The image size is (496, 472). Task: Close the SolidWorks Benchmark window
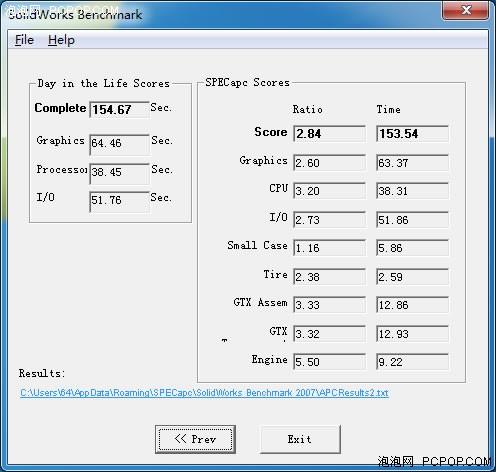466,10
